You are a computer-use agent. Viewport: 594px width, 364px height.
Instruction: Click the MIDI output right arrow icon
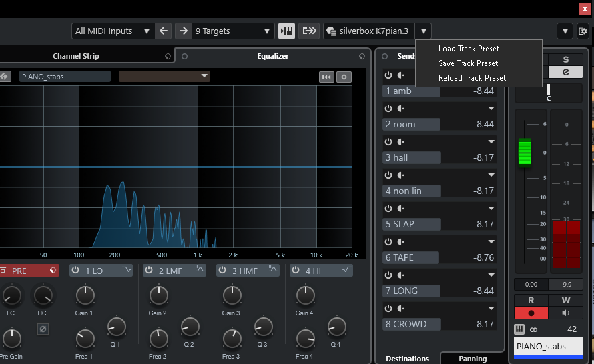coord(184,31)
